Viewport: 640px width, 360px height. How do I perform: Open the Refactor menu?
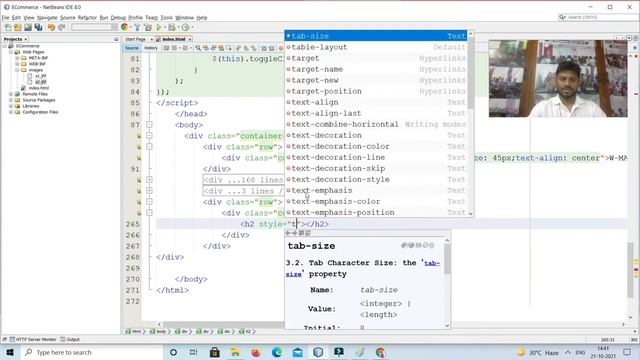coord(87,18)
